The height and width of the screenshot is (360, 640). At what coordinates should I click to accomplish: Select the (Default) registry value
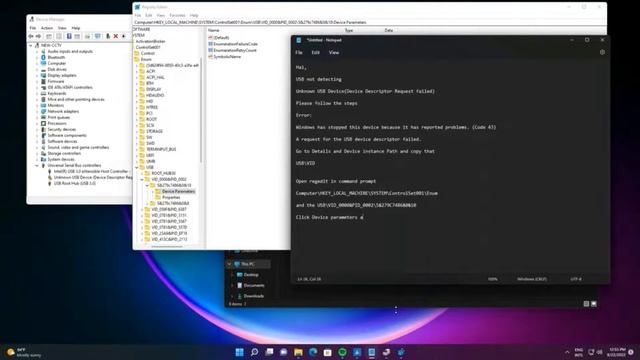tap(221, 38)
